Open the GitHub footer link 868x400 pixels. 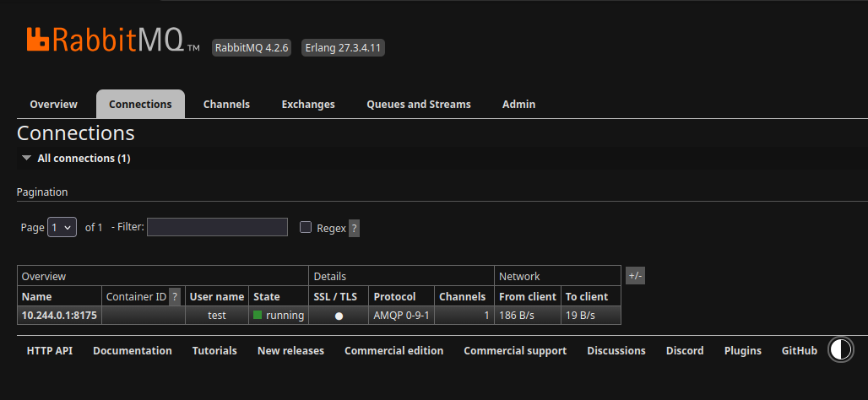coord(800,350)
